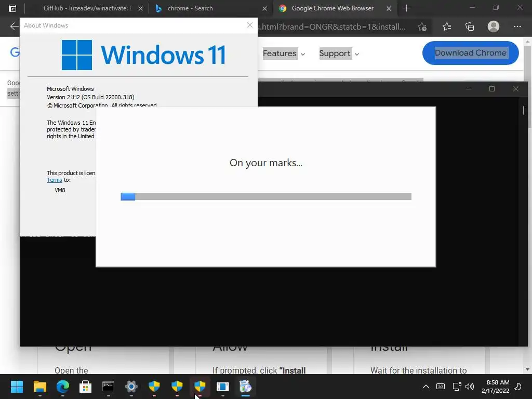532x399 pixels.
Task: Add this page to favorites
Action: (422, 27)
